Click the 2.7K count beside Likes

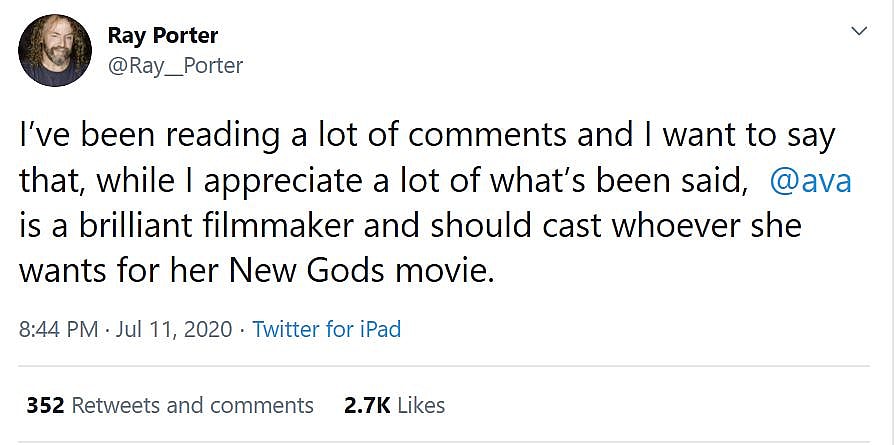(x=366, y=405)
